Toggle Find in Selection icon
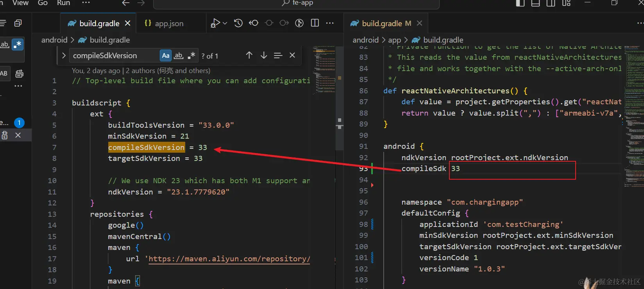The width and height of the screenshot is (644, 289). click(278, 55)
